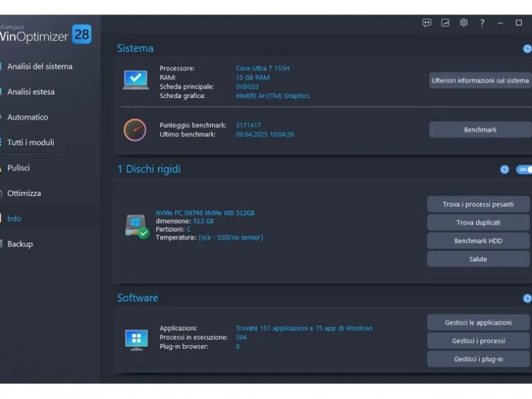The image size is (532, 399).
Task: Open Backup in sidebar
Action: [x=20, y=244]
